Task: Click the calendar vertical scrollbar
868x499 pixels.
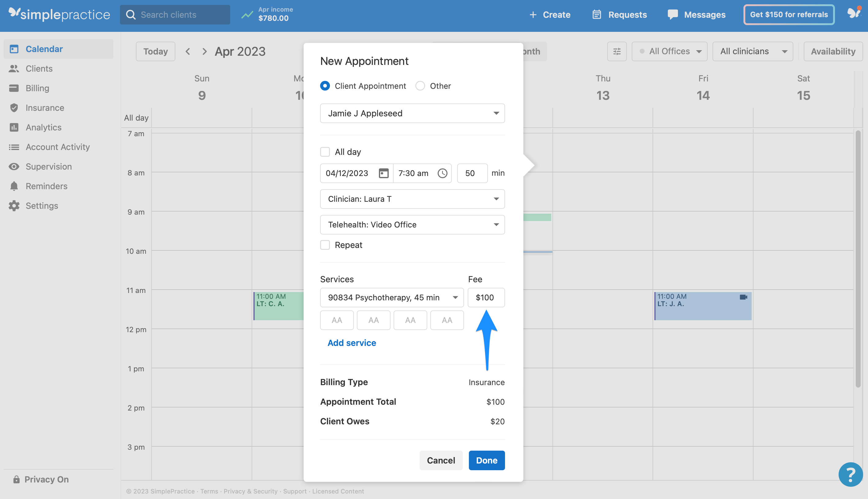Action: 858,258
